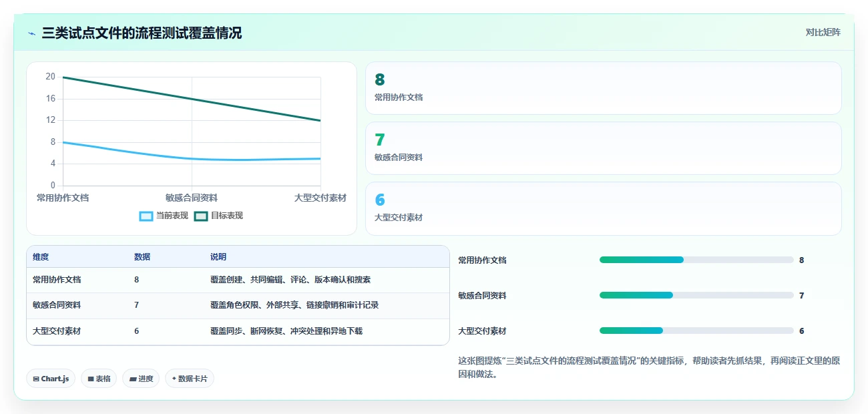Select the 表格 tag chip
This screenshot has width=868, height=414.
(x=99, y=379)
